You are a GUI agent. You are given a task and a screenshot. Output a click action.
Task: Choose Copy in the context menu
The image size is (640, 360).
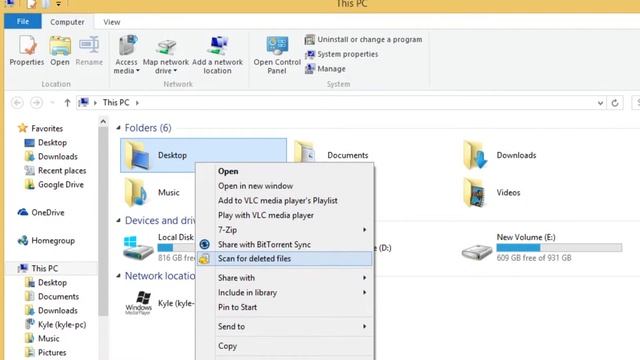pos(284,346)
